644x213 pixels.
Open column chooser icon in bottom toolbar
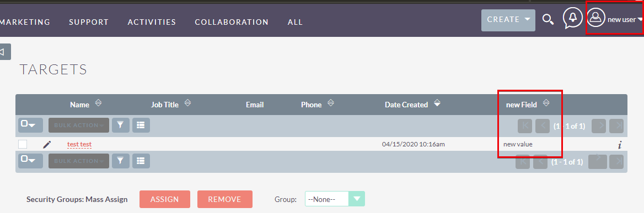[141, 161]
